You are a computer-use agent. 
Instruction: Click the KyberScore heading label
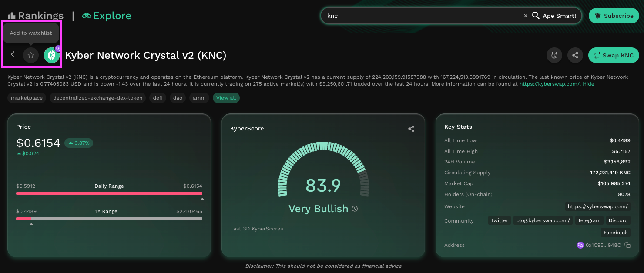(x=247, y=129)
